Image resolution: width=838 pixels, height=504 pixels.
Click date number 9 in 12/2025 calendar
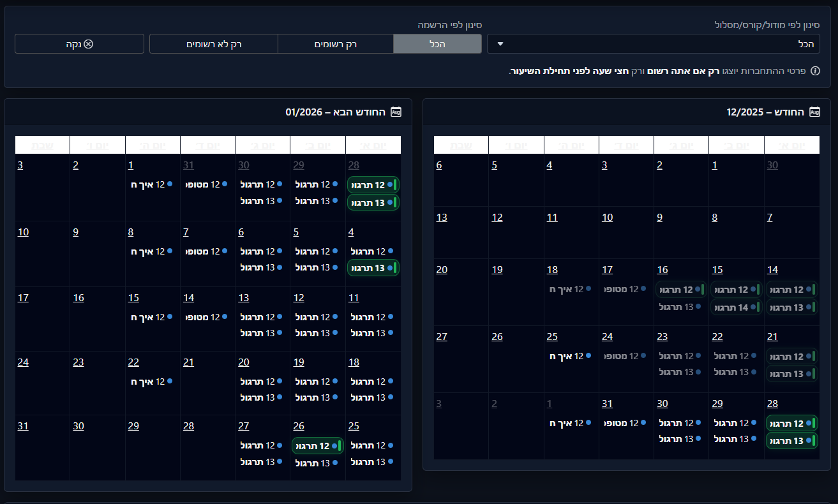click(x=660, y=218)
